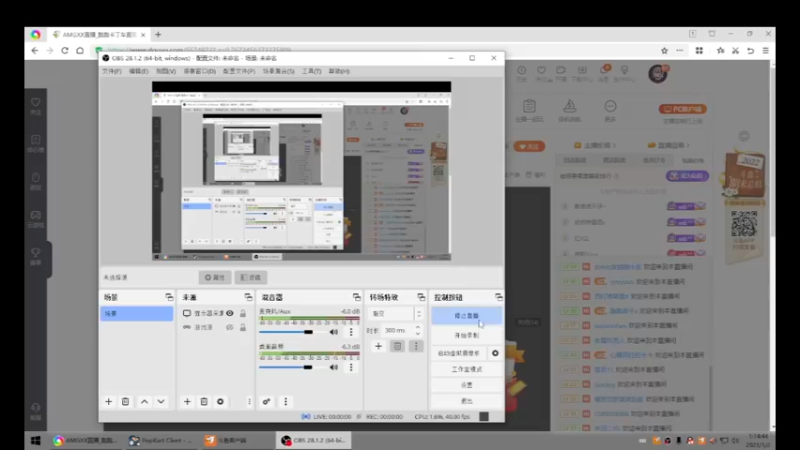Select the highlighted scene in Scenes list

point(137,314)
